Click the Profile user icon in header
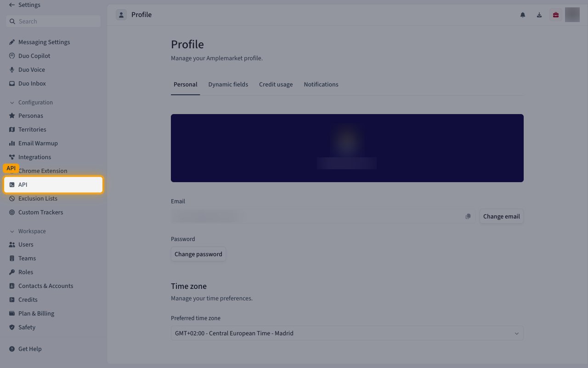588x368 pixels. click(121, 15)
